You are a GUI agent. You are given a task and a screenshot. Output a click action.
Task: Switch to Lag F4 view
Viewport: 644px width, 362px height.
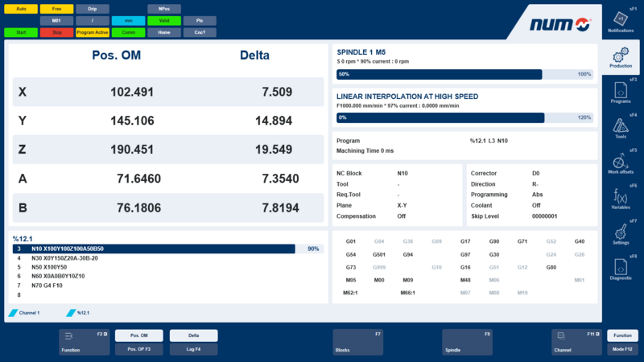click(193, 349)
